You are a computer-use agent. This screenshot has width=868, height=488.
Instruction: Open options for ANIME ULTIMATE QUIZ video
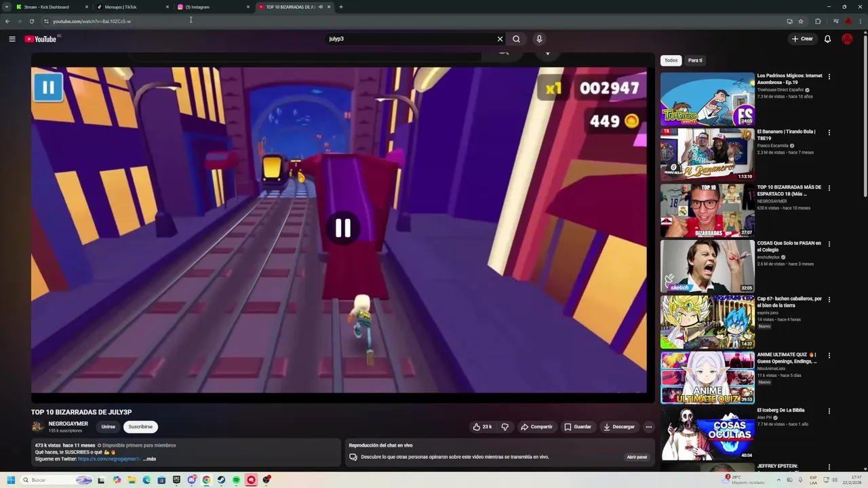coord(829,355)
